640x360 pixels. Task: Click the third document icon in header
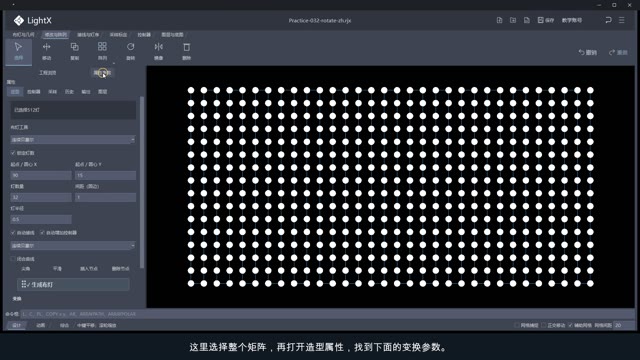[x=527, y=20]
